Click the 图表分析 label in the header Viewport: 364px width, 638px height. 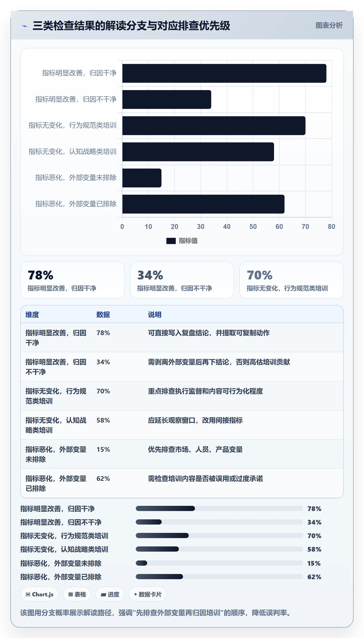point(329,25)
